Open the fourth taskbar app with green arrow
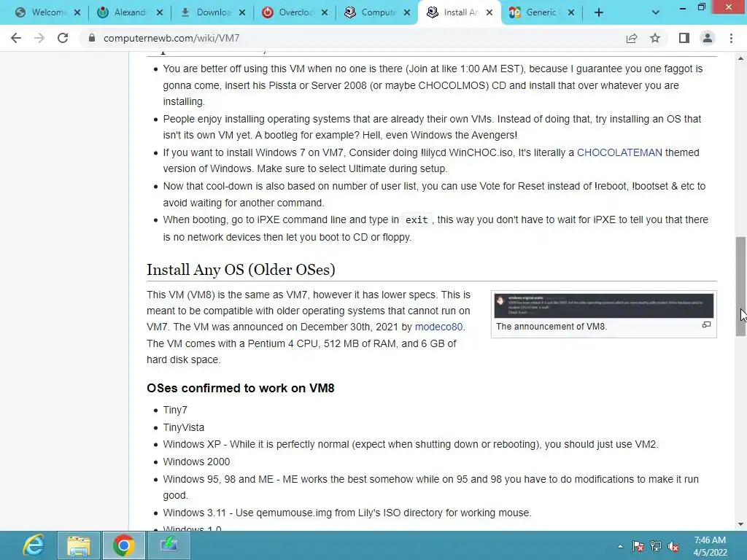 [x=169, y=545]
